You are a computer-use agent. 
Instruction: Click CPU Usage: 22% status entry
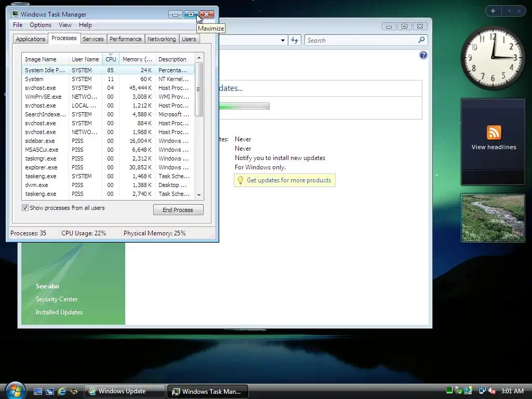(x=84, y=233)
